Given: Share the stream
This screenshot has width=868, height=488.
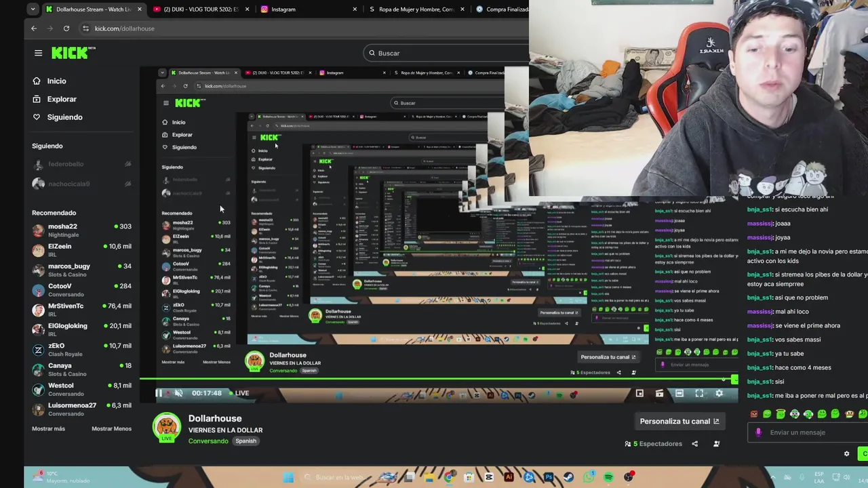Looking at the screenshot, I should pyautogui.click(x=694, y=444).
